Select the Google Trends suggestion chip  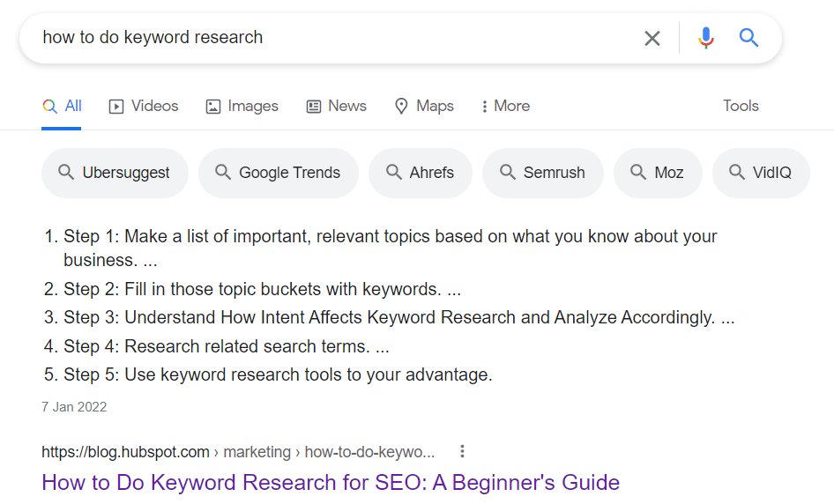[x=279, y=173]
